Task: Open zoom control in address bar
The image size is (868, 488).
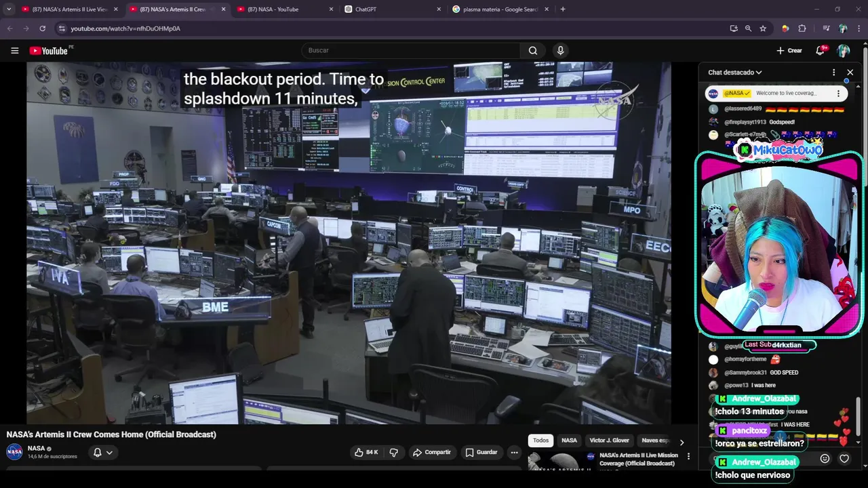Action: (748, 28)
